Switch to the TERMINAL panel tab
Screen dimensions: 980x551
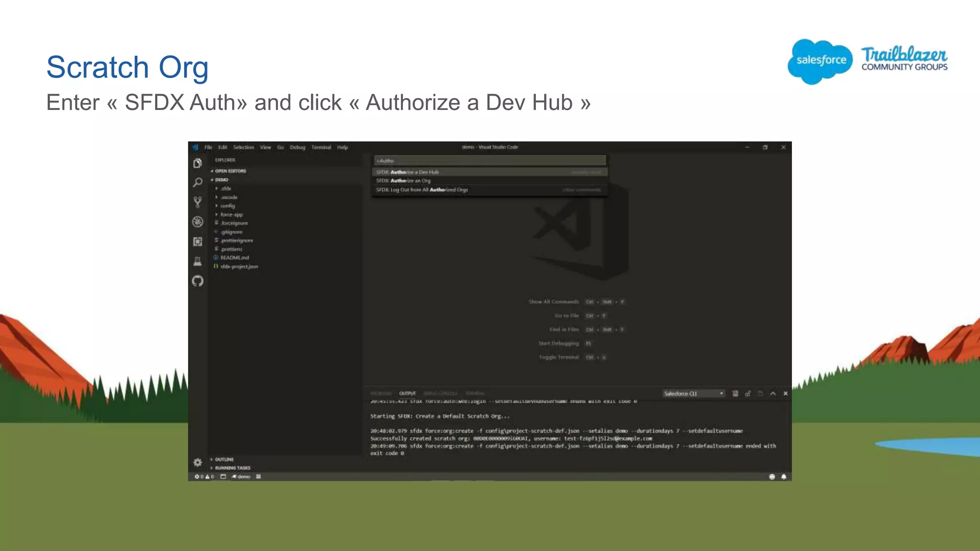point(475,394)
